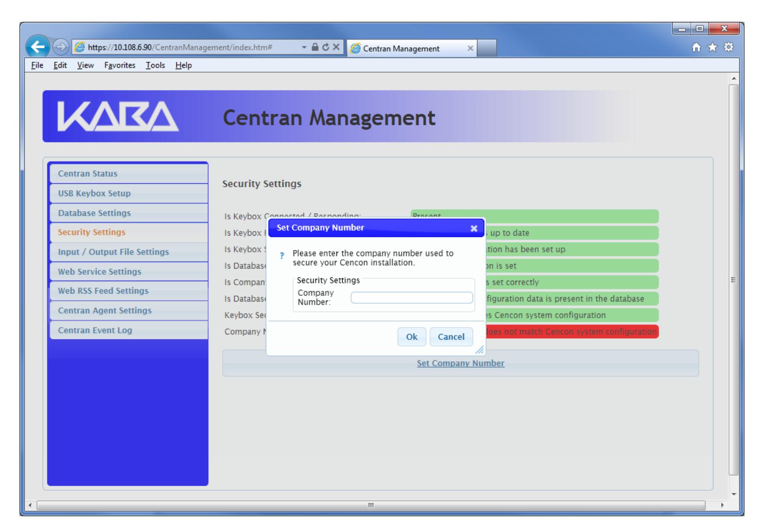Viewport: 757px width, 532px height.
Task: Open USB Keybox Setup section
Action: click(128, 193)
